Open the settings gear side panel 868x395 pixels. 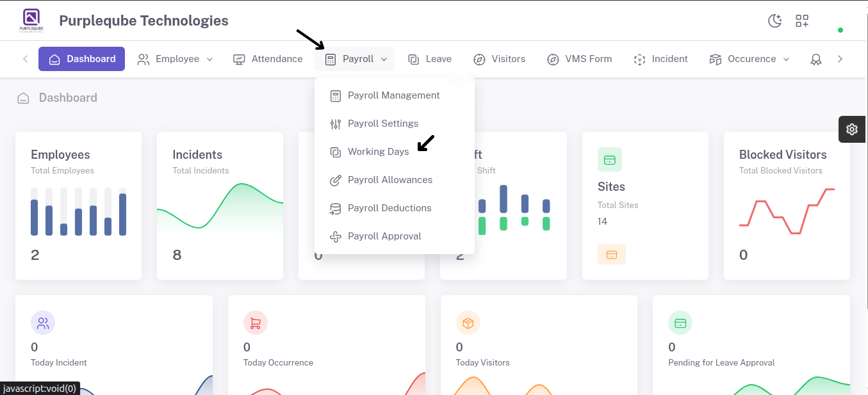[x=852, y=129]
